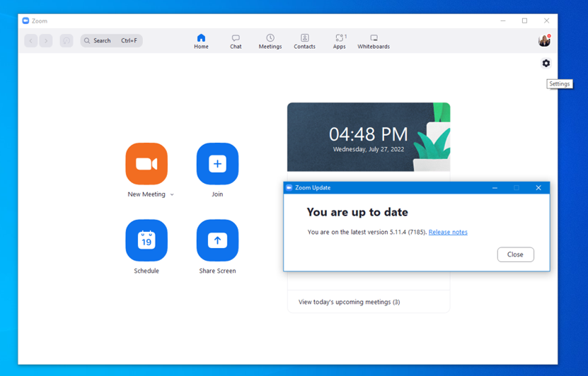Switch to the Home tab
The height and width of the screenshot is (376, 588).
[201, 41]
